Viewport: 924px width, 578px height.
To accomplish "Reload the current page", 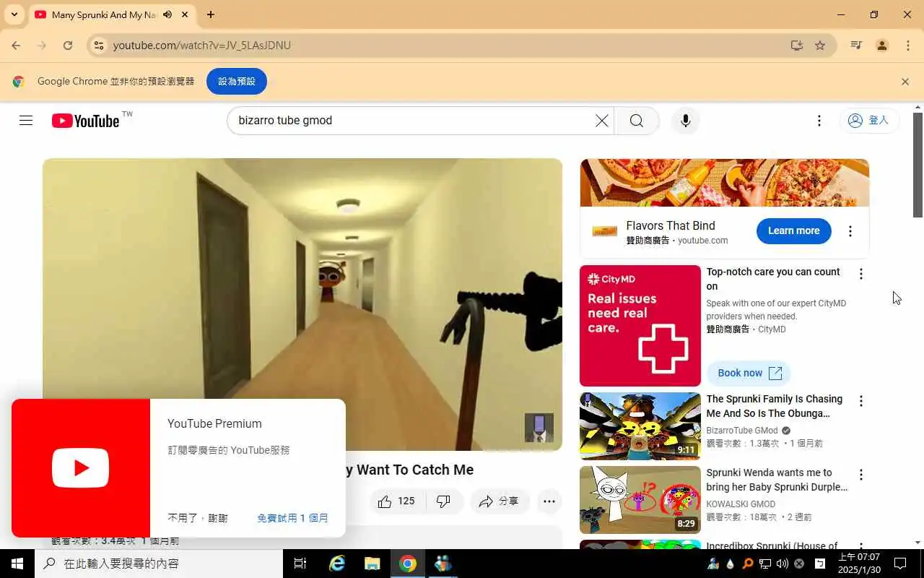I will (68, 45).
